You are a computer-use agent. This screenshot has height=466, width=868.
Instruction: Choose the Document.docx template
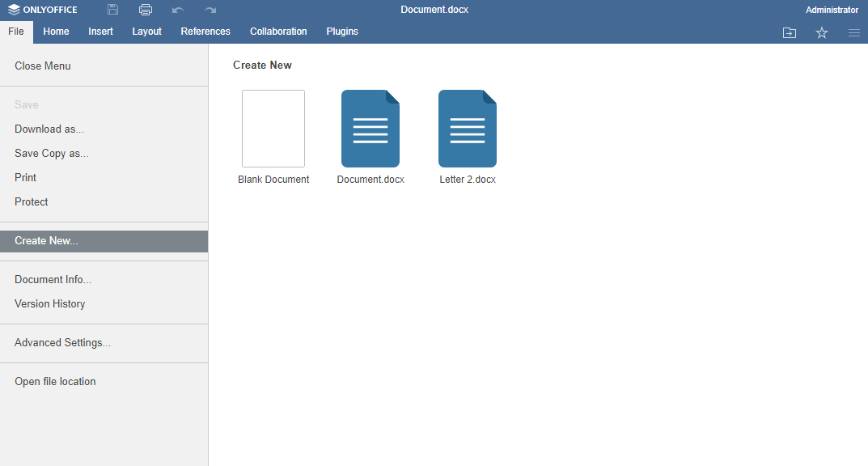pyautogui.click(x=370, y=129)
